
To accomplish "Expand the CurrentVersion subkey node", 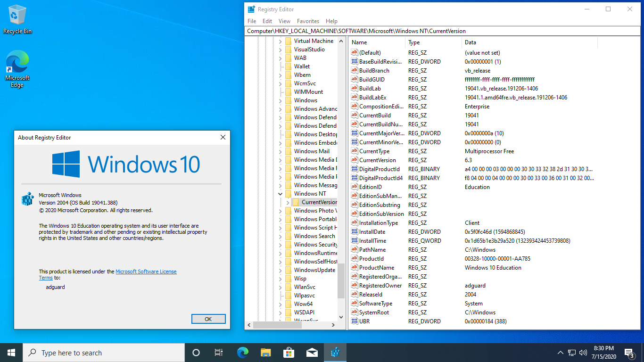I will (288, 202).
